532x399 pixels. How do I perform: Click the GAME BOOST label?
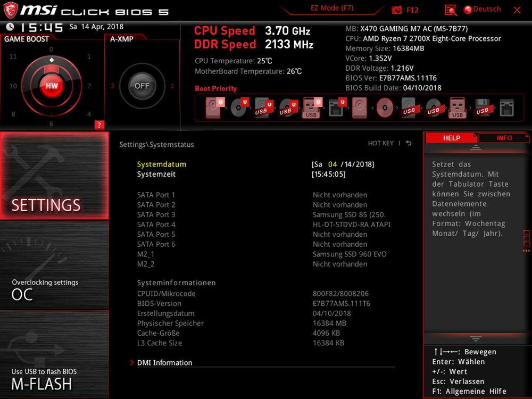(x=27, y=39)
